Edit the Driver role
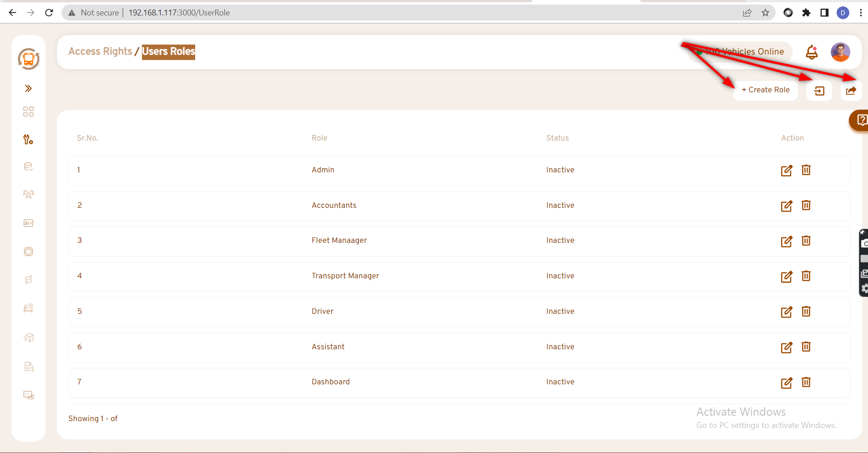 786,312
